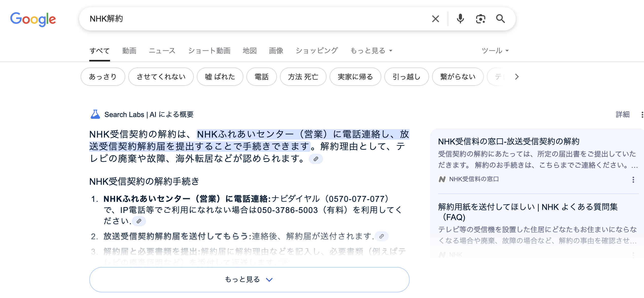644x298 pixels.
Task: Open AI overview three-dot menu beside 詳細
Action: coord(642,115)
